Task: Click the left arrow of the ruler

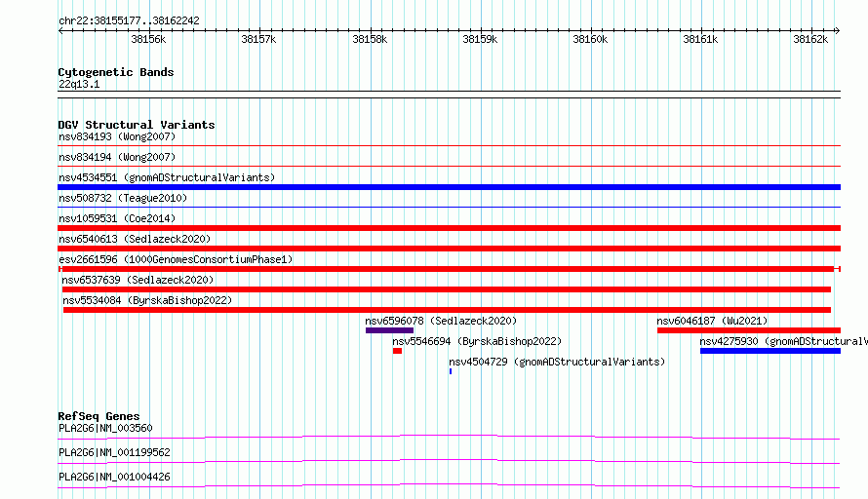Action: pyautogui.click(x=60, y=30)
